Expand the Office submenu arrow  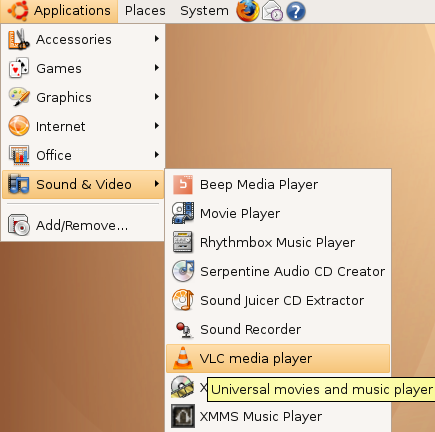point(157,155)
